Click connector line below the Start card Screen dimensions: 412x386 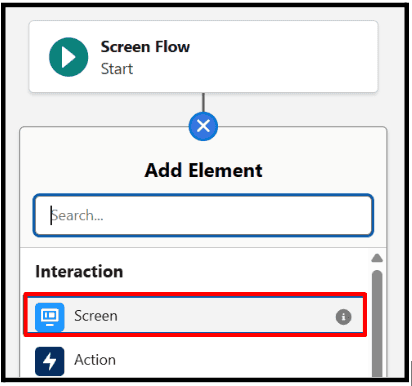tap(203, 102)
